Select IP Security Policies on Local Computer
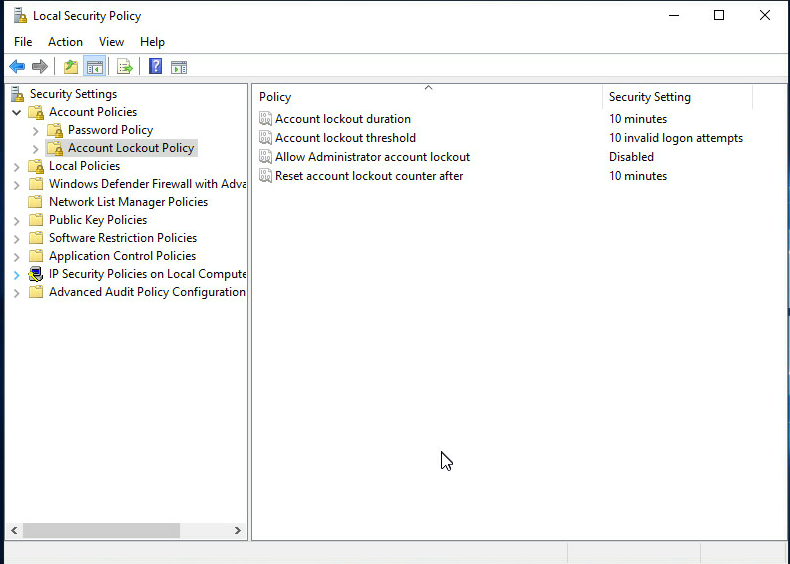Screen dimensions: 790x564 [147, 274]
